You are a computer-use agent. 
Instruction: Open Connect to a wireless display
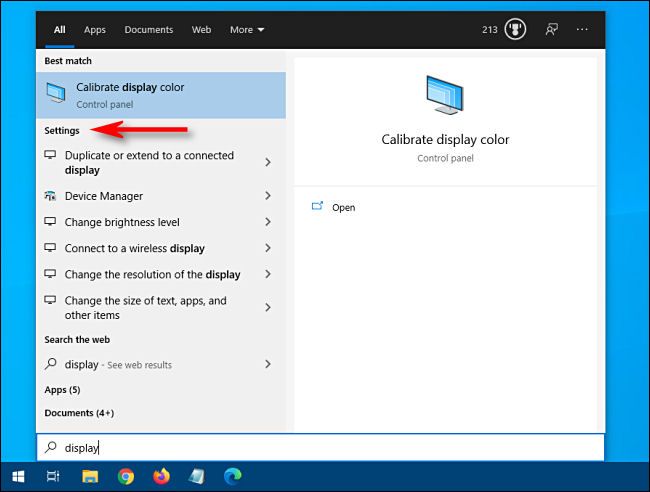[161, 248]
